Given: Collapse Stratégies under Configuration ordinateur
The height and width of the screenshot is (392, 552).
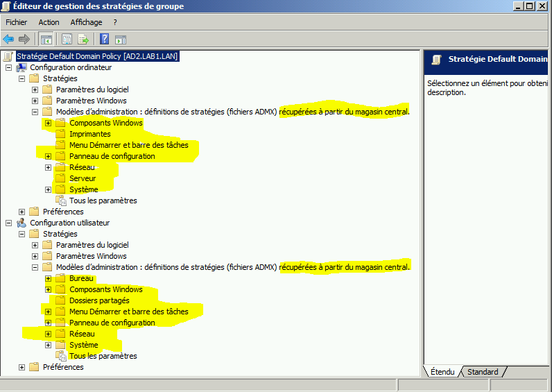Looking at the screenshot, I should (x=21, y=78).
